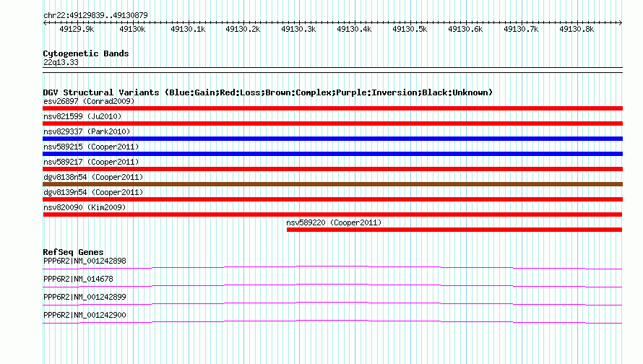Open the dgv8138n54 (Cooper2011) label

point(93,177)
